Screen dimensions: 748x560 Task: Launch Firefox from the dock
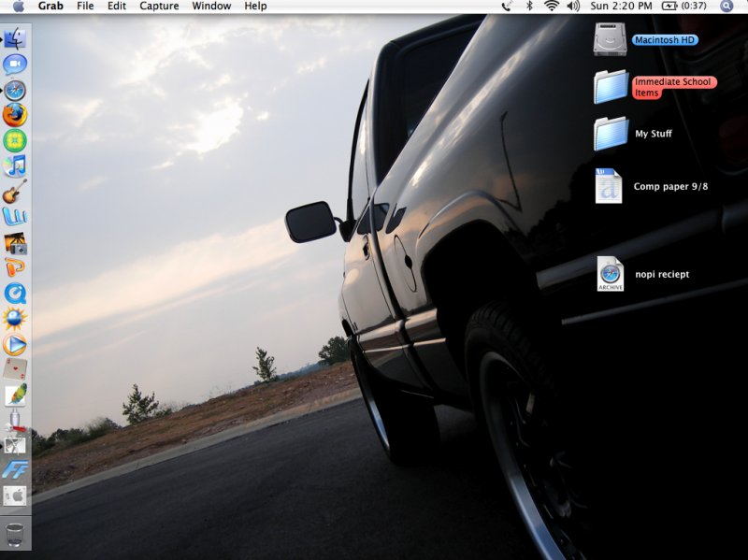point(15,115)
